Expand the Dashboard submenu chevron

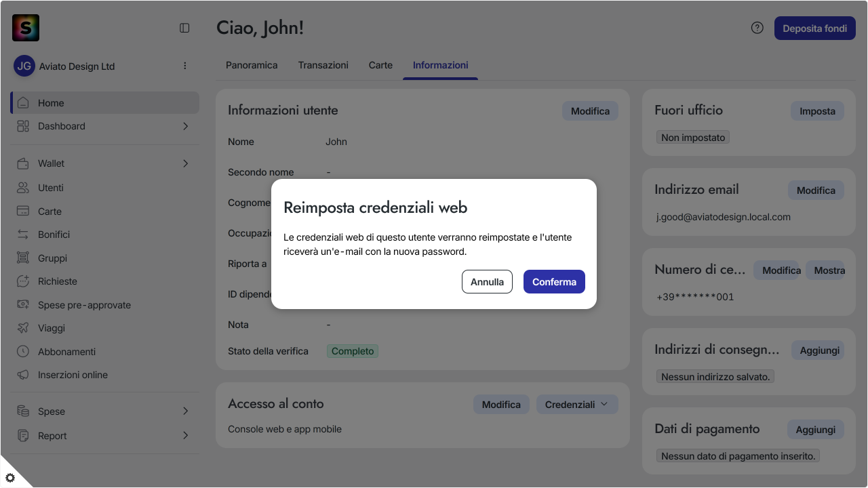click(185, 126)
